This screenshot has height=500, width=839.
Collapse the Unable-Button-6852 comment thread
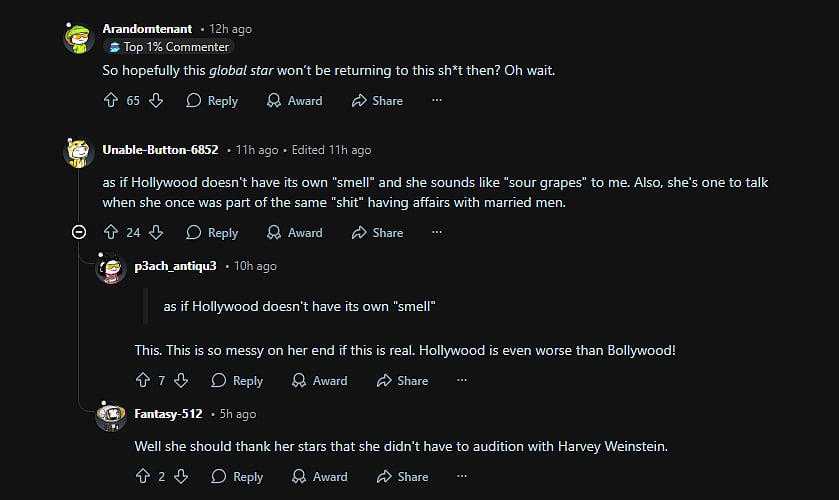[x=79, y=232]
